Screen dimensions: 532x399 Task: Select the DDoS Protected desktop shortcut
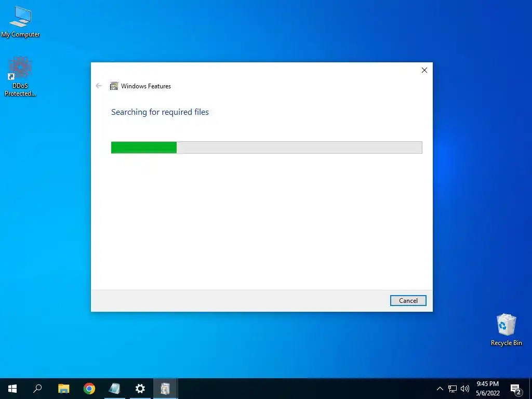tap(20, 77)
